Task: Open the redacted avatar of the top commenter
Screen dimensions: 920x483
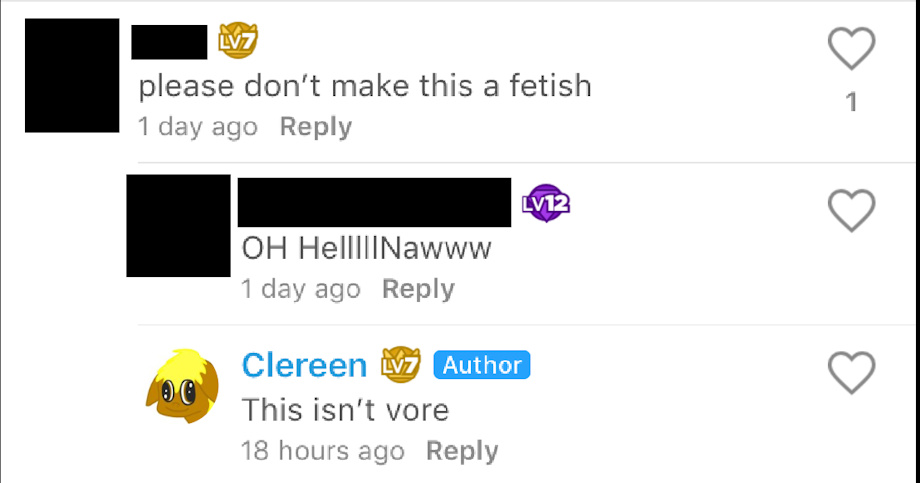Action: (72, 75)
